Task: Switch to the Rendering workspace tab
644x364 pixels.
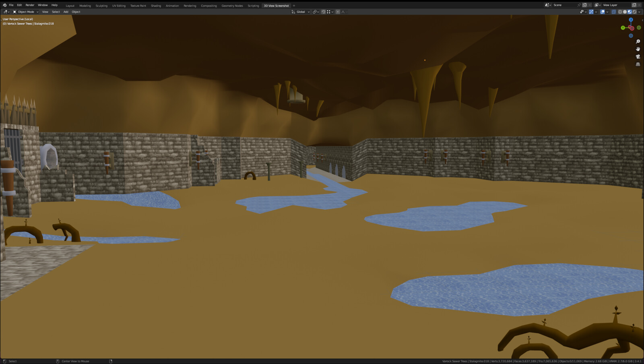Action: [190, 6]
